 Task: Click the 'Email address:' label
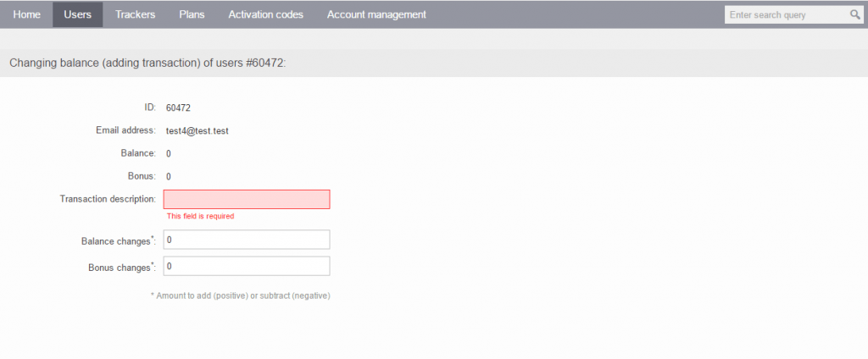pyautogui.click(x=126, y=130)
